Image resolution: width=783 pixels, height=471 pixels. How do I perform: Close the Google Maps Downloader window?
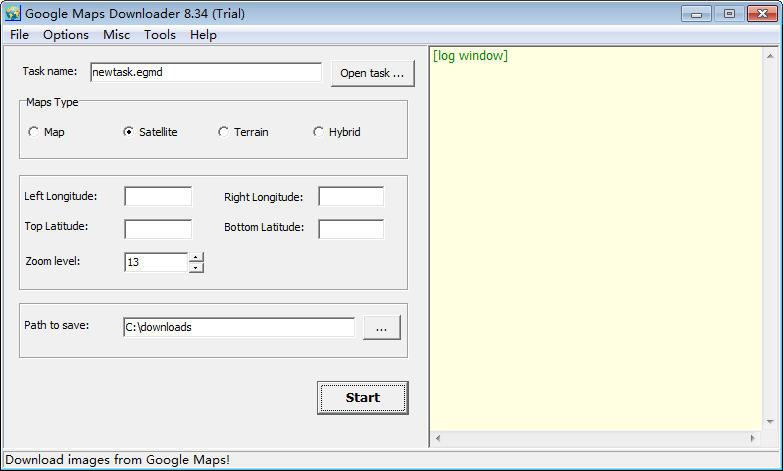coord(762,14)
